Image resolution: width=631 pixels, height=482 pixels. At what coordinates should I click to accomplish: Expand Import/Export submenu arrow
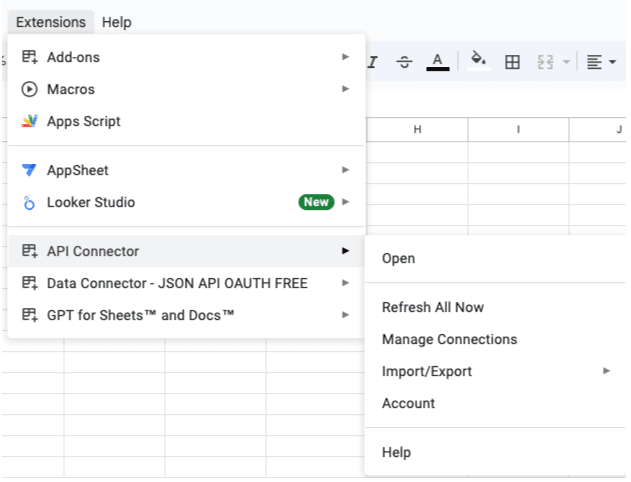(606, 371)
